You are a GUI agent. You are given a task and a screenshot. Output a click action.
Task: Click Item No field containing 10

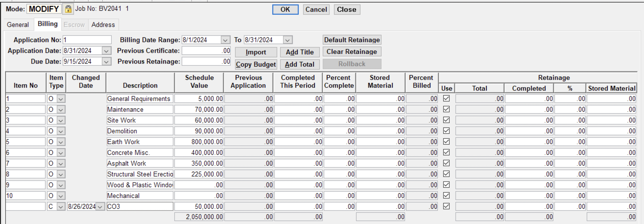[x=25, y=196]
